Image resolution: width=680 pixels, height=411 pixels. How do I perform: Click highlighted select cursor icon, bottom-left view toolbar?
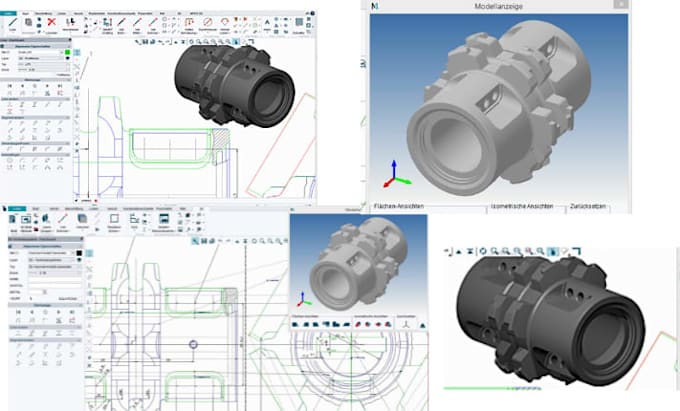(x=195, y=241)
